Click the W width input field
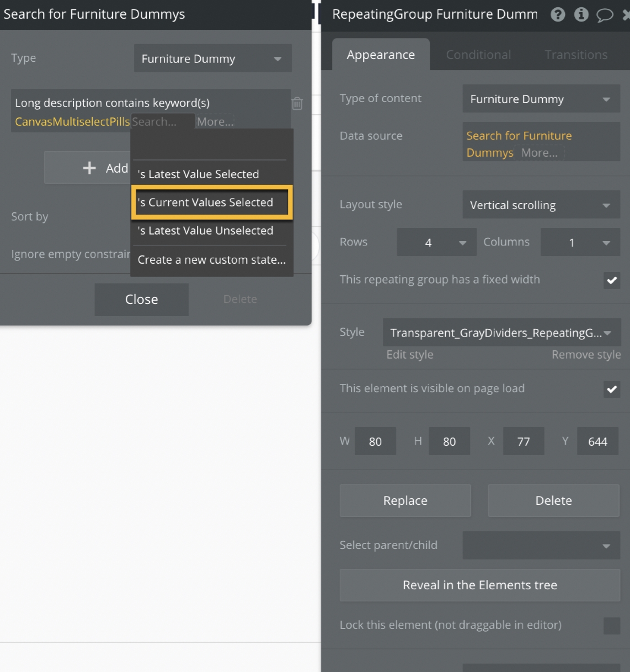This screenshot has height=672, width=630. (375, 441)
